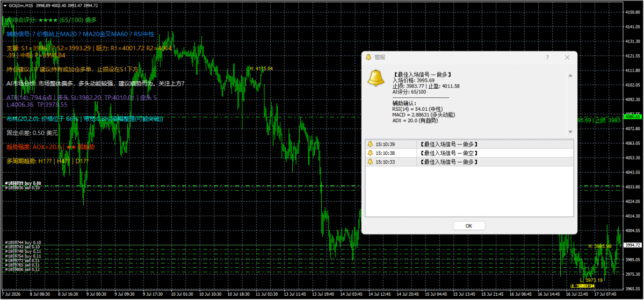Click the 固定点差: 0.50 美元 label
Screen dimensions: 644x300
tap(32, 133)
